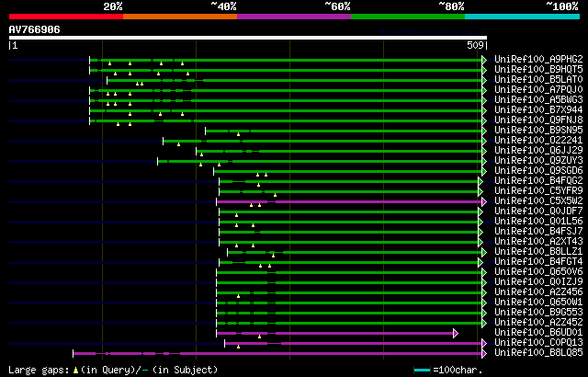Click the yellow gap marker below B6UD01 bar
The image size is (588, 377).
coord(259,337)
